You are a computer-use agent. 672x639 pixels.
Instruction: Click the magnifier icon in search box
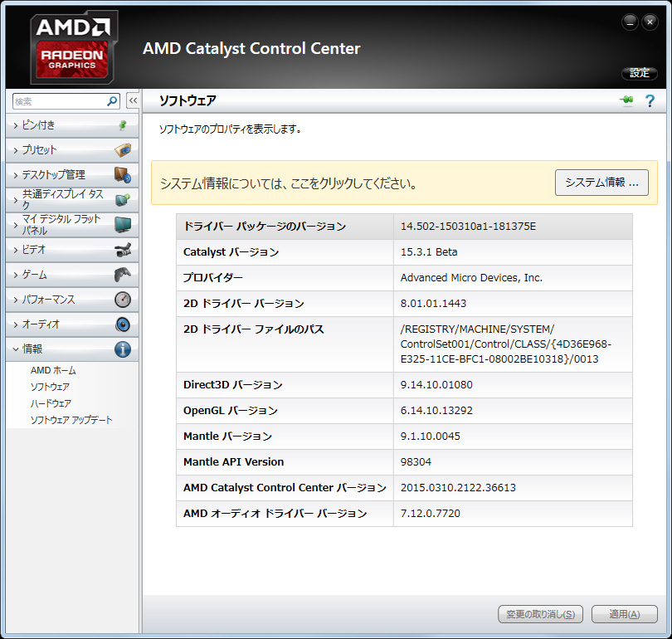[x=112, y=101]
